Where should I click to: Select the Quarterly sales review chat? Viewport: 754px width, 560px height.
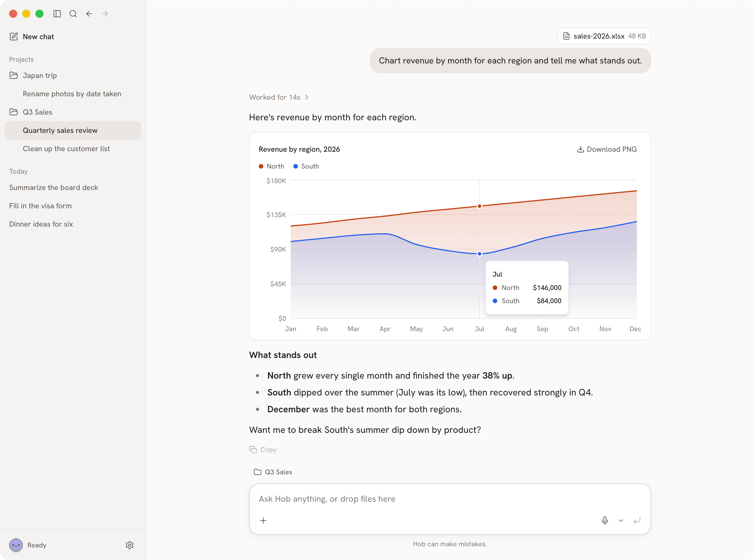click(73, 130)
